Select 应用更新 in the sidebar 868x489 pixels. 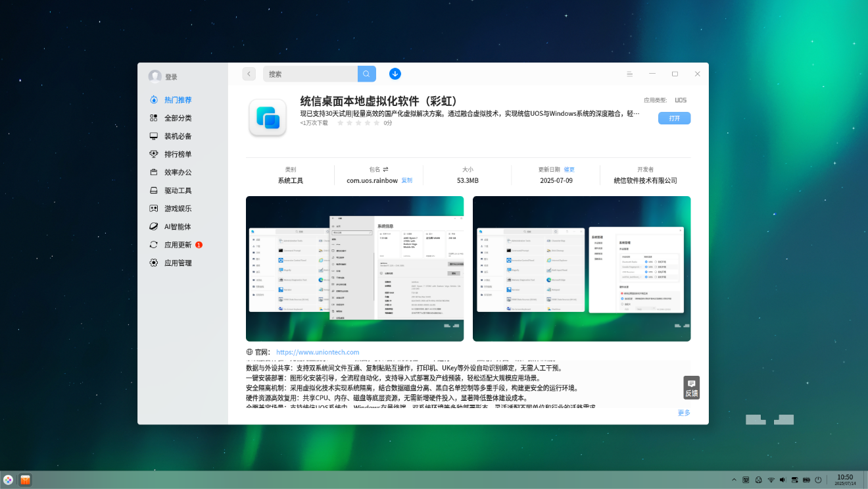178,245
